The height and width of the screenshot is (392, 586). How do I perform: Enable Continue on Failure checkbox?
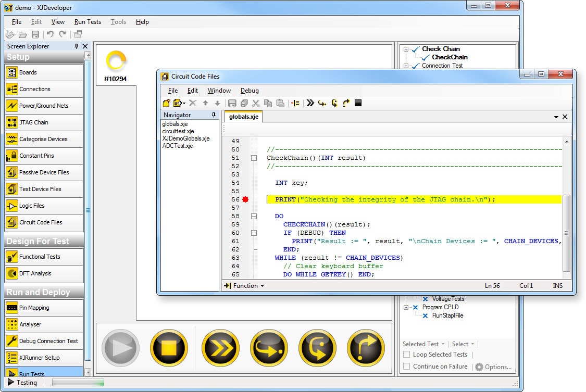407,366
